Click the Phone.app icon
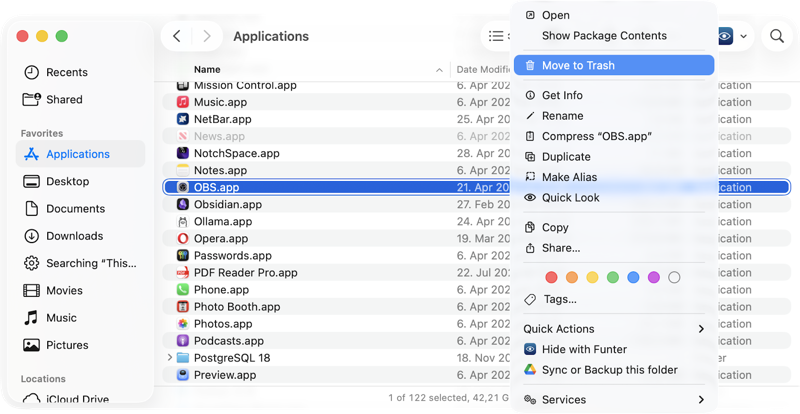 183,289
